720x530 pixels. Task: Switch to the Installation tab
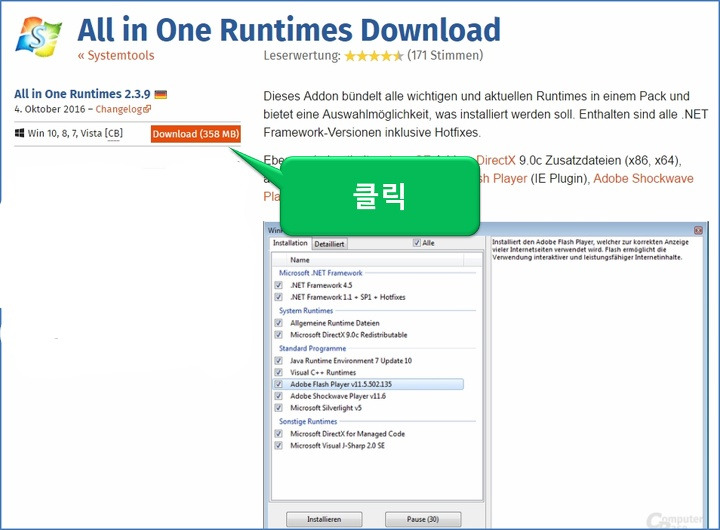(290, 243)
